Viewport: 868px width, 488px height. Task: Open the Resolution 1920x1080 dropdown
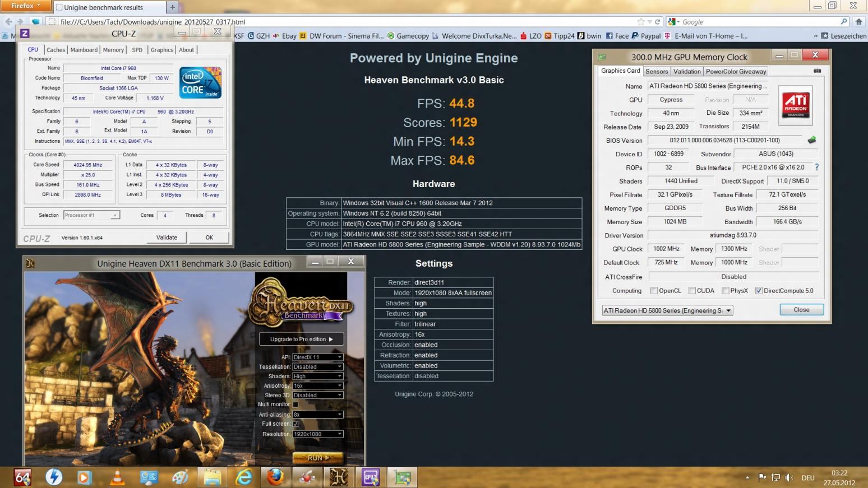(x=317, y=434)
